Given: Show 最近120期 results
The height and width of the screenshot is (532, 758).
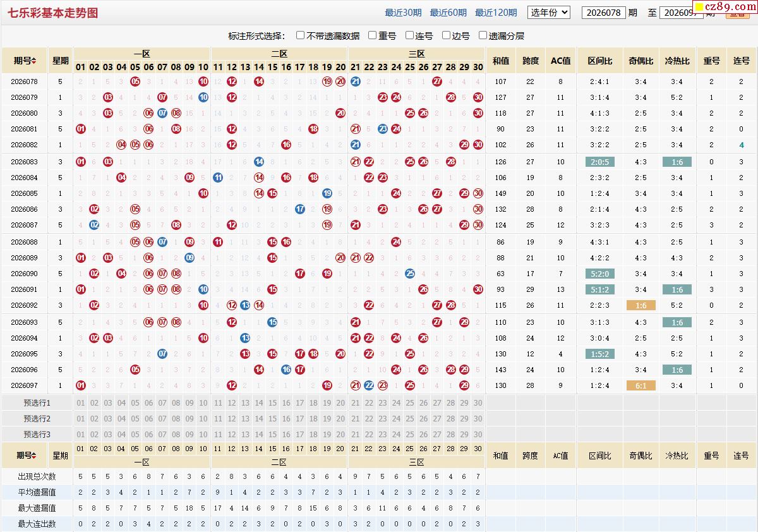Looking at the screenshot, I should tap(496, 13).
